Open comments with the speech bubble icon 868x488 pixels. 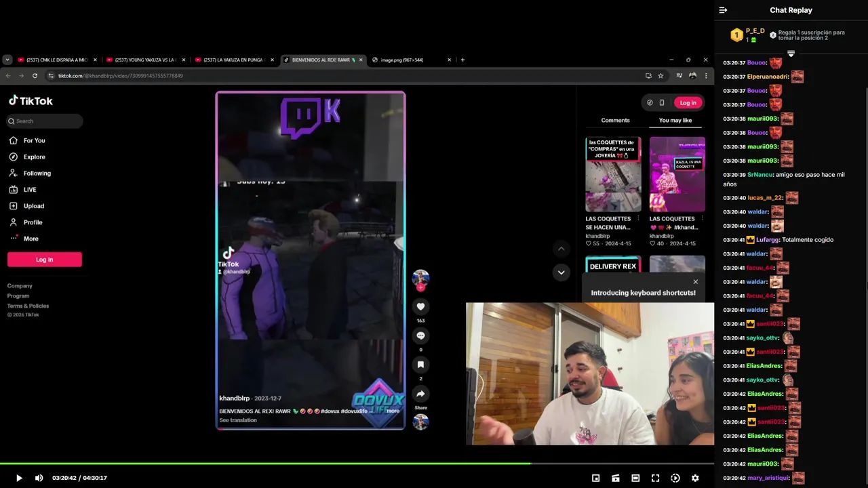point(420,335)
